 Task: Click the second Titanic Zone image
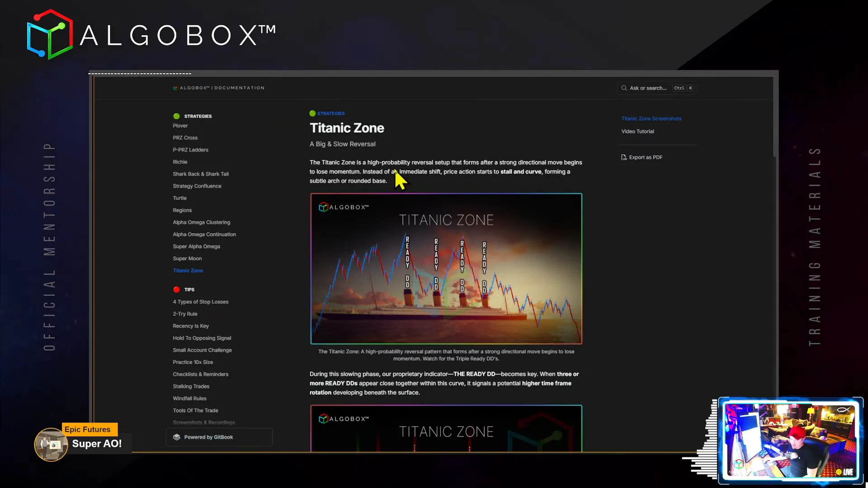(446, 428)
